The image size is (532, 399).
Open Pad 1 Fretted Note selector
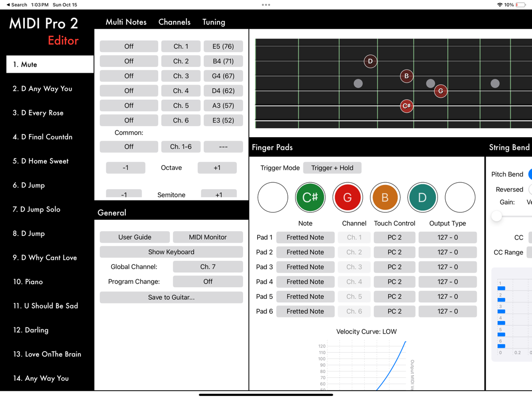point(305,237)
